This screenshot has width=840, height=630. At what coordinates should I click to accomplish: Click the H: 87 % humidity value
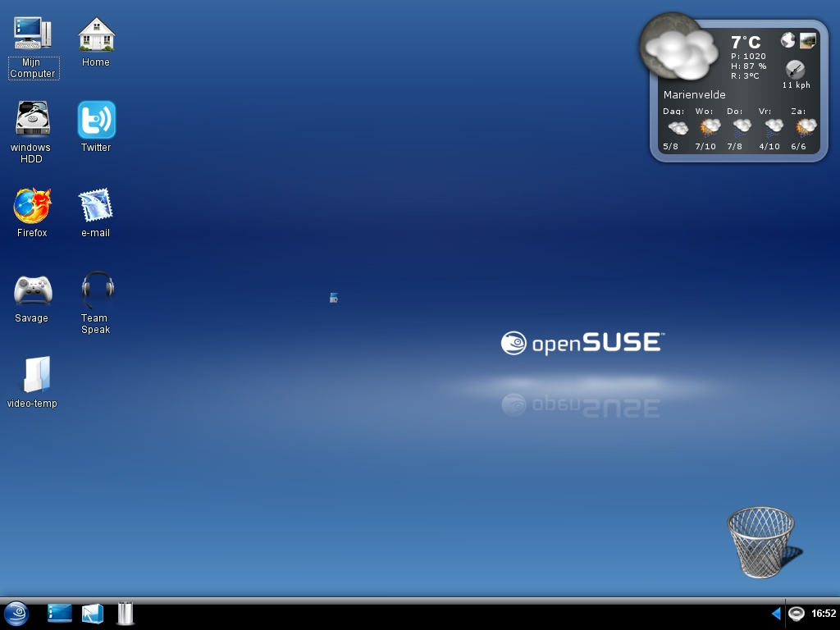pyautogui.click(x=748, y=66)
